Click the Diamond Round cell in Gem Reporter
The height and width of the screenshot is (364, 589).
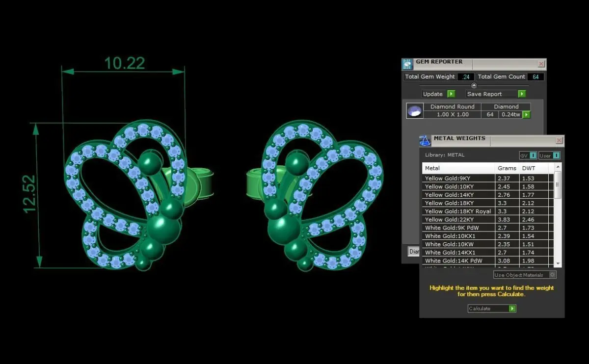click(452, 106)
